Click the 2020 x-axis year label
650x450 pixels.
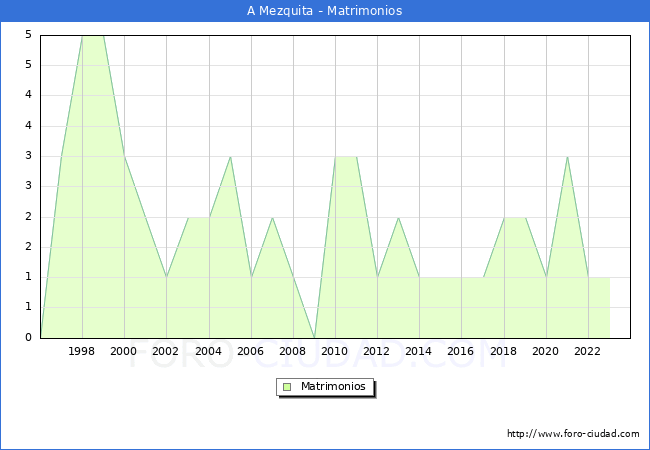point(546,351)
